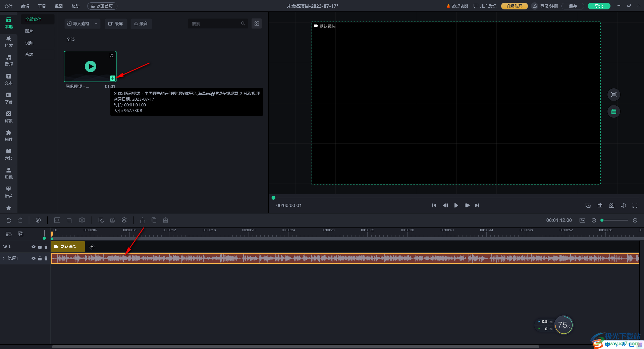The image size is (644, 349).
Task: Zoom in the timeline with plus
Action: coord(635,220)
